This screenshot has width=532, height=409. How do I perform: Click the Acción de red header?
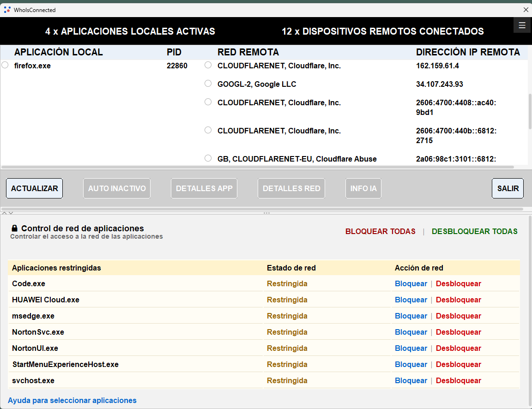pos(419,268)
